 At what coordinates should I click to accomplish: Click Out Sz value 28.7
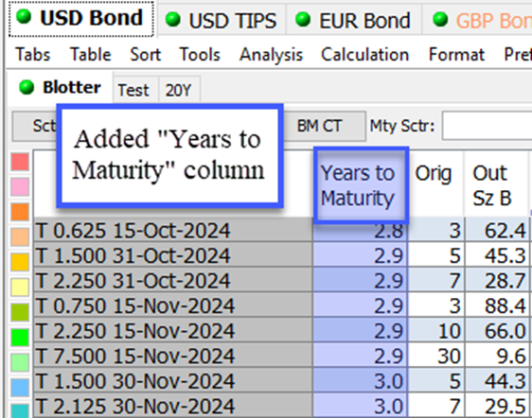[497, 280]
